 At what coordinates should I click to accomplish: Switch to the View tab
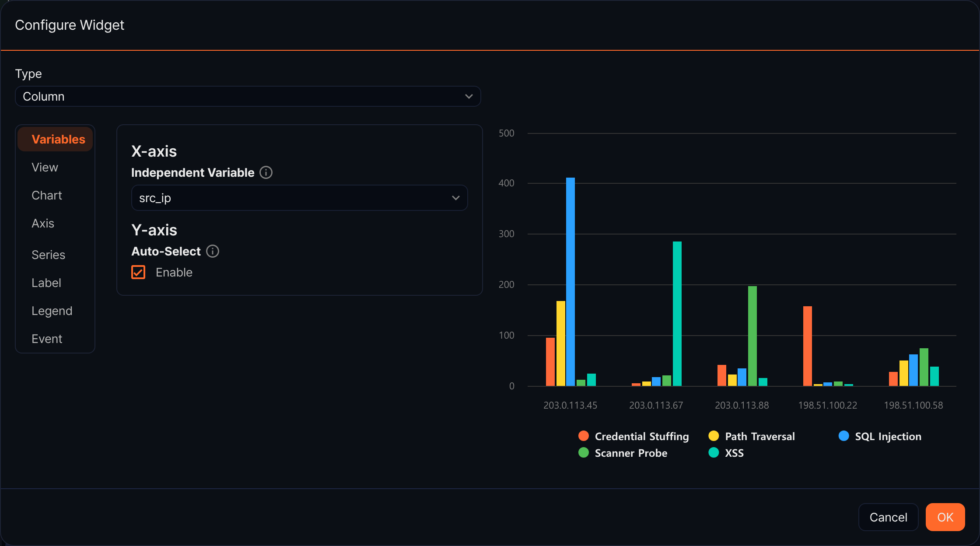point(45,167)
